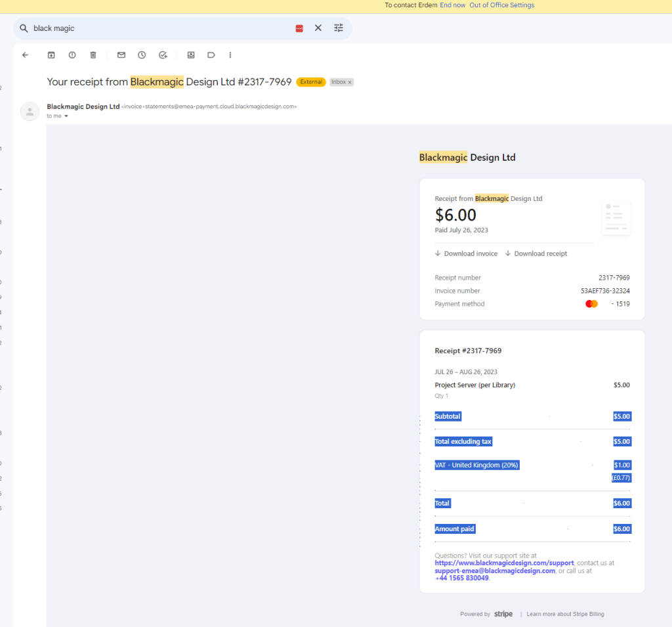Screen dimensions: 672x627
Task: Click the External tag badge
Action: click(x=311, y=82)
